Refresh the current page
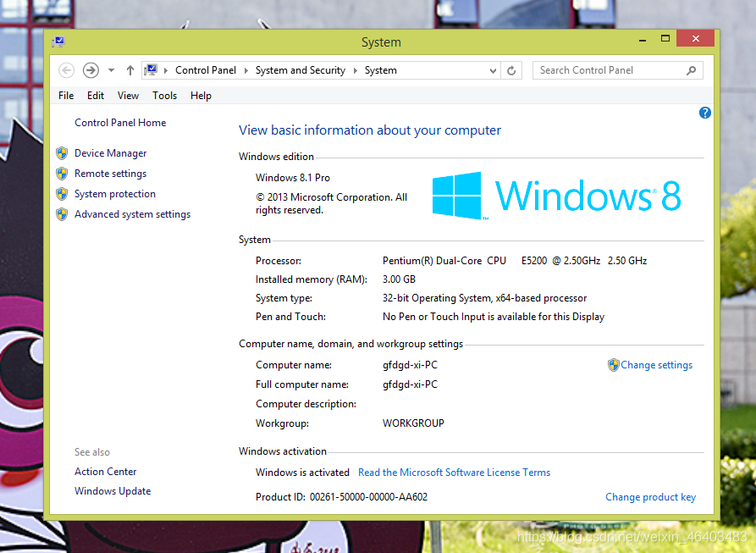Screen dimensions: 756x553 511,70
